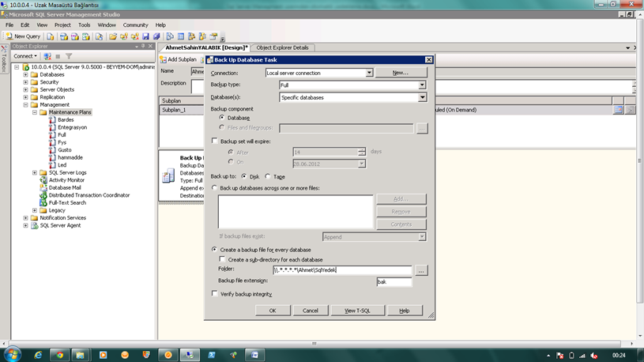This screenshot has height=362, width=644.
Task: Select the Database backup component radio
Action: pyautogui.click(x=222, y=118)
